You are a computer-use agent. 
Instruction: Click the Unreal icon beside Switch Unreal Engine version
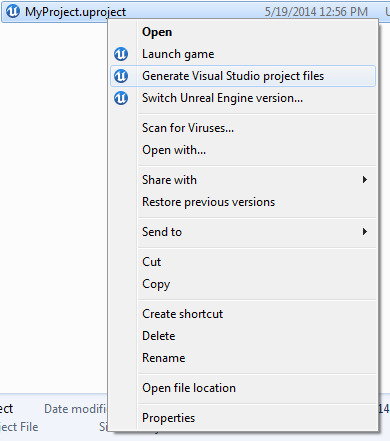point(121,98)
